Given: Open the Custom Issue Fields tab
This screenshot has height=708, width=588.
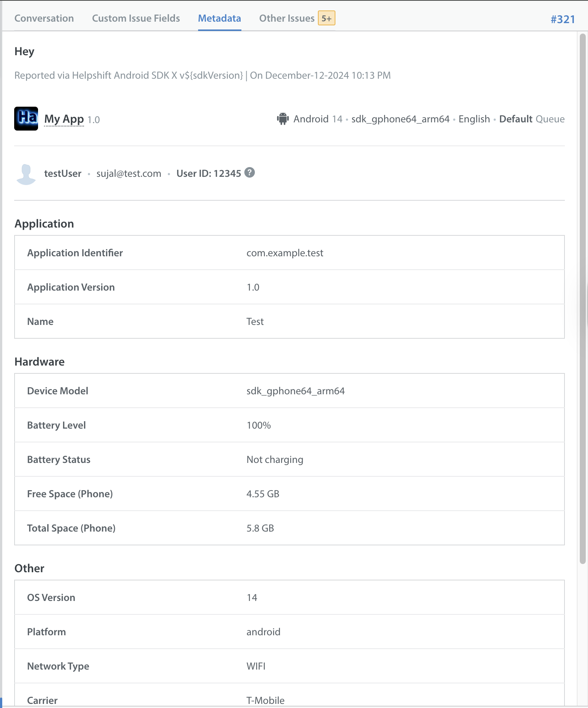Looking at the screenshot, I should coord(136,18).
